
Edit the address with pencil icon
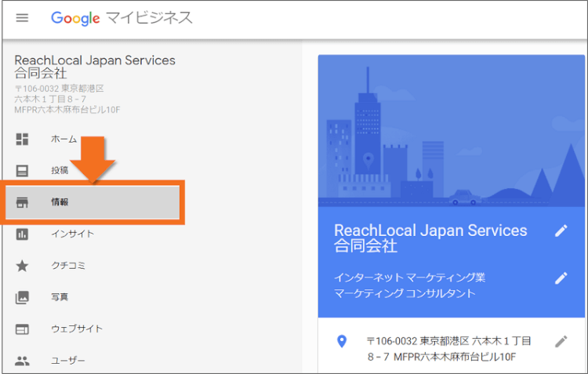point(561,341)
